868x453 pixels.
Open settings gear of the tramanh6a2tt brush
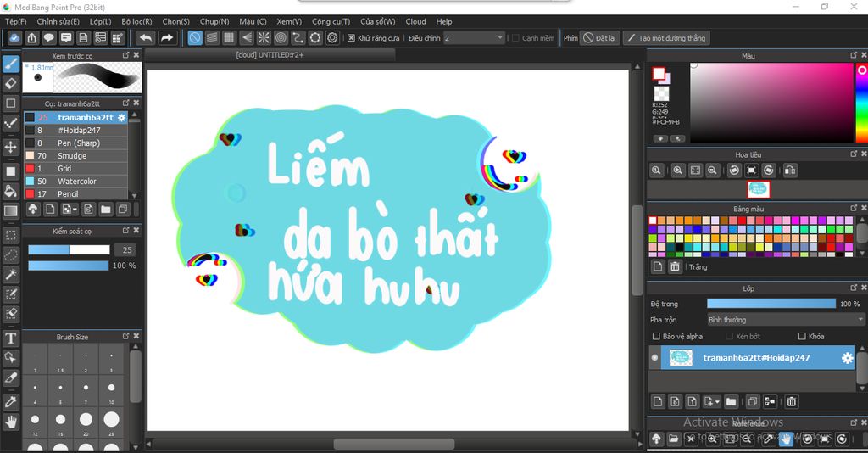tap(122, 117)
